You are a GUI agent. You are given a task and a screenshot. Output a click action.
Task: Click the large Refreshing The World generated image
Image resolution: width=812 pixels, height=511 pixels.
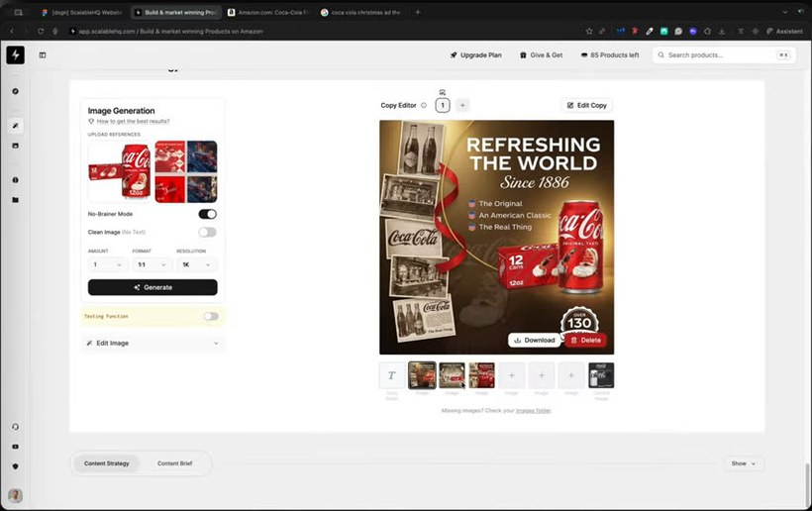click(x=497, y=237)
